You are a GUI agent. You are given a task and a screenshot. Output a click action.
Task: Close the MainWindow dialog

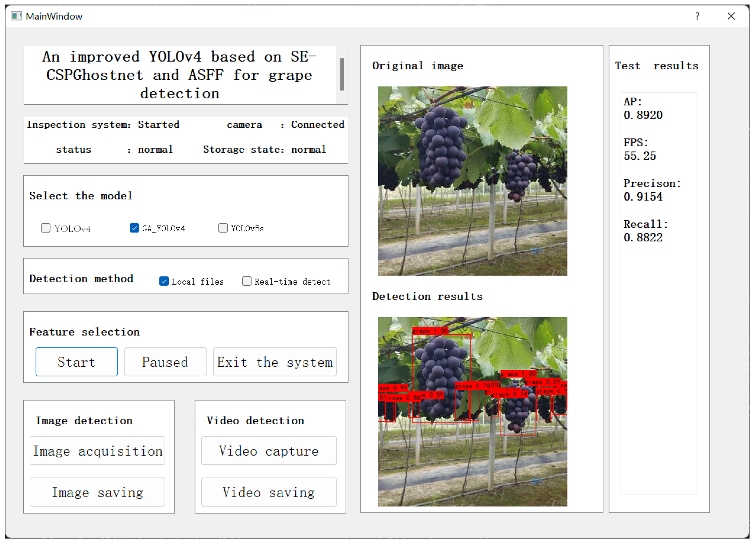731,16
